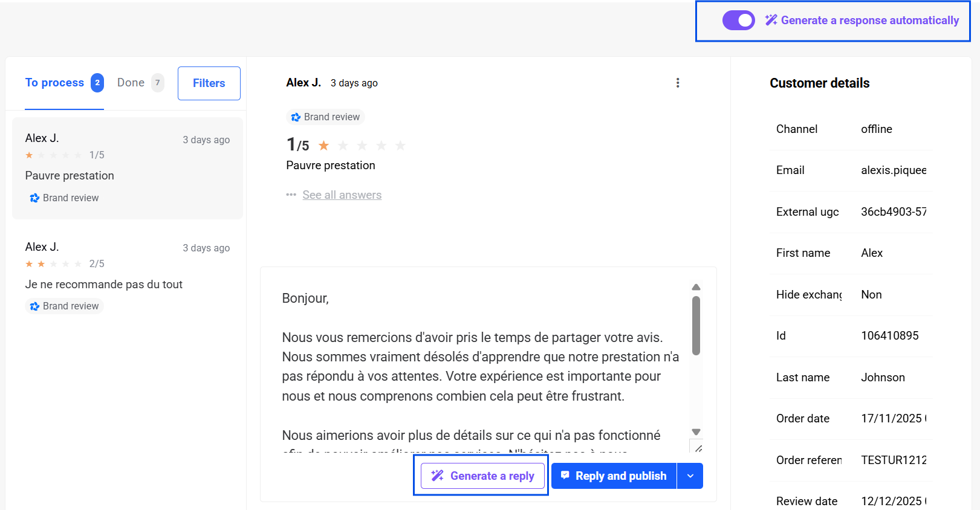Click the magic wand icon in Generate a reply
Viewport: 980px width, 510px height.
[x=437, y=476]
